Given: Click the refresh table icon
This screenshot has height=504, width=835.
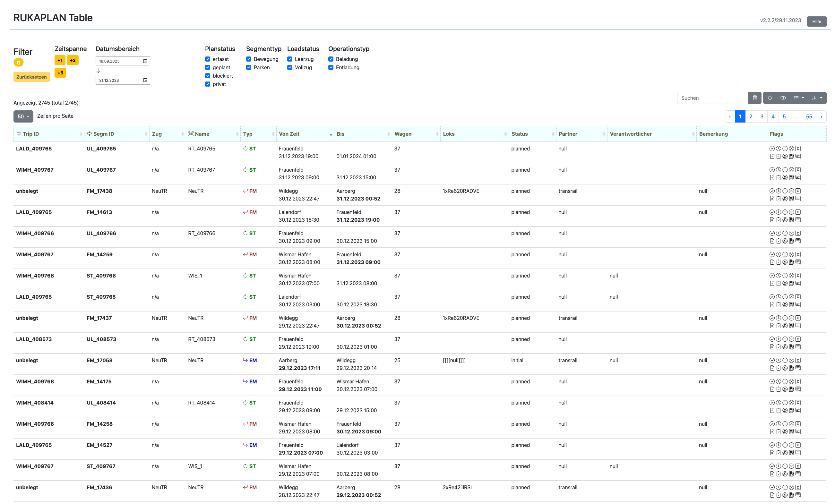Looking at the screenshot, I should (x=770, y=98).
